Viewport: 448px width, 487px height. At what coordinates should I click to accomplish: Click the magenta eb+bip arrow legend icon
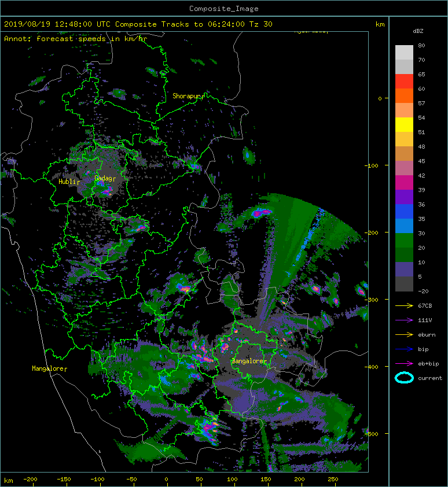click(x=404, y=364)
